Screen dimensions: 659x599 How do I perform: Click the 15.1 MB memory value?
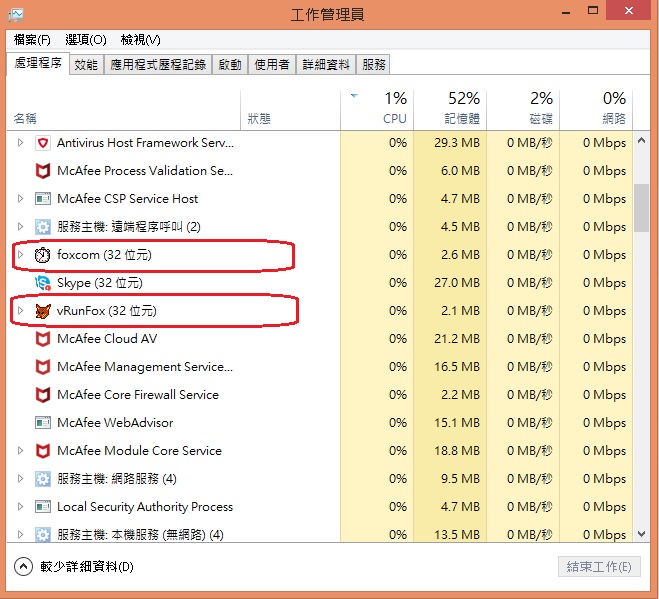point(457,423)
